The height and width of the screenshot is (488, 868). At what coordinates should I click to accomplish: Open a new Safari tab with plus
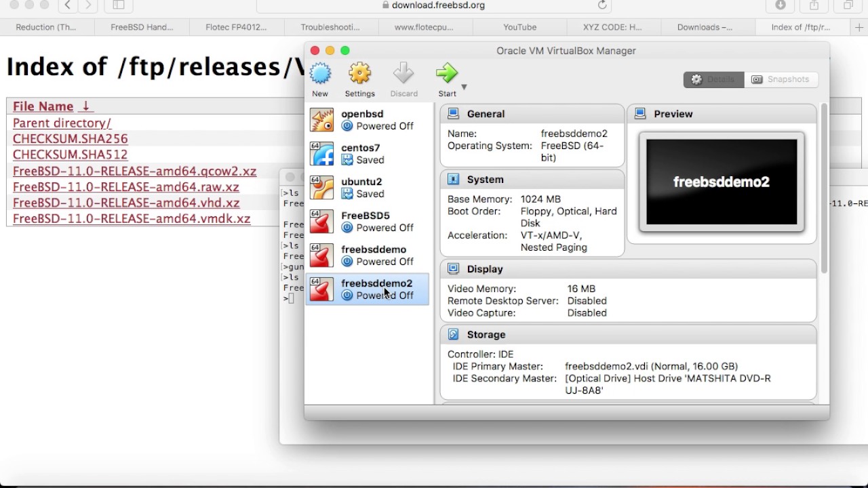[x=860, y=27]
